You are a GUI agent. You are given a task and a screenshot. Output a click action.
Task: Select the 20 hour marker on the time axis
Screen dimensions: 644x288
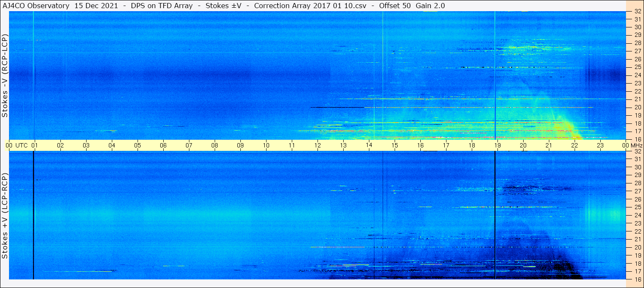[x=523, y=145]
